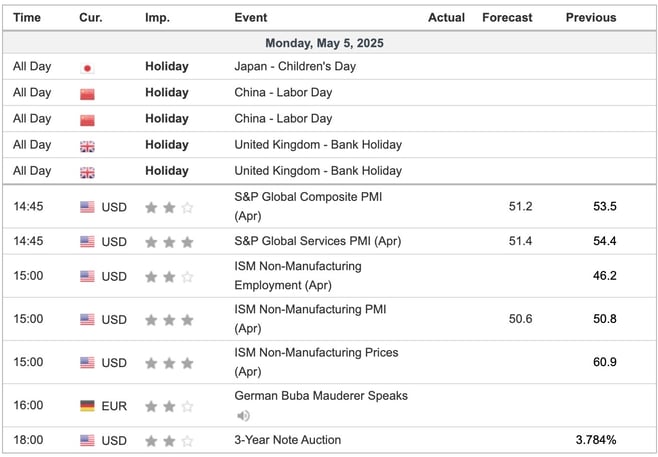Image resolution: width=658 pixels, height=457 pixels.
Task: Click the Time column header
Action: click(27, 18)
